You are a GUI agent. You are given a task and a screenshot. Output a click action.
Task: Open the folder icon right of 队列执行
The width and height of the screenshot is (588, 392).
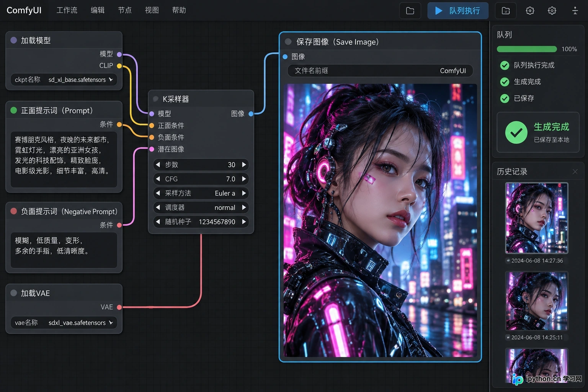point(506,11)
